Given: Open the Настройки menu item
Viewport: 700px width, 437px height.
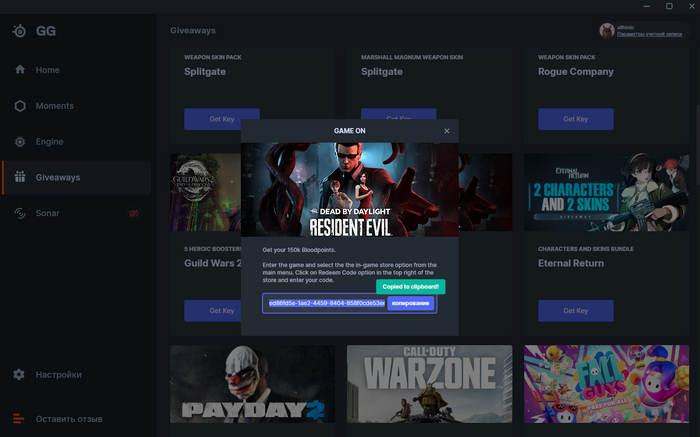Looking at the screenshot, I should tap(77, 375).
